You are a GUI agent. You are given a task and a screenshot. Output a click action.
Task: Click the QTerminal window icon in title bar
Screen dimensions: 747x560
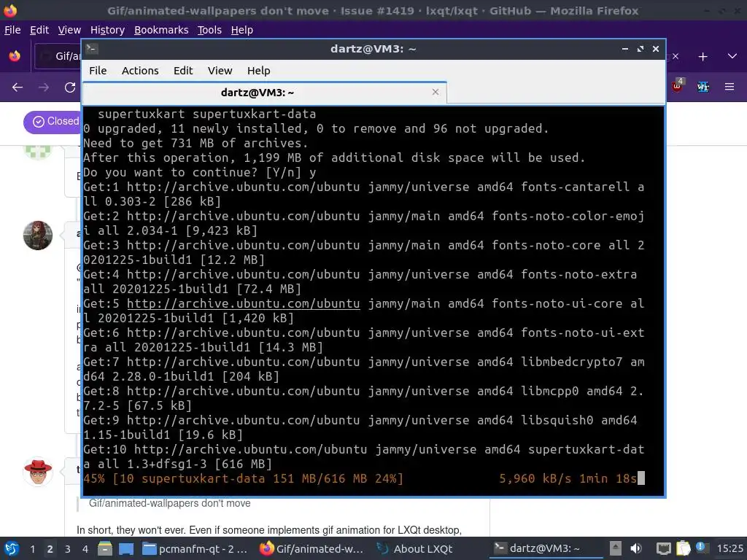pyautogui.click(x=92, y=49)
